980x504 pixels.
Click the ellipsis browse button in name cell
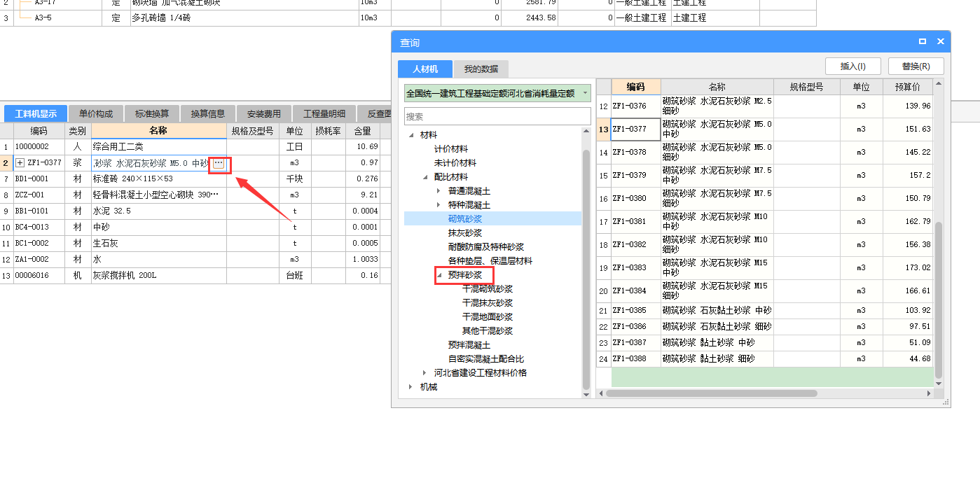pos(219,163)
